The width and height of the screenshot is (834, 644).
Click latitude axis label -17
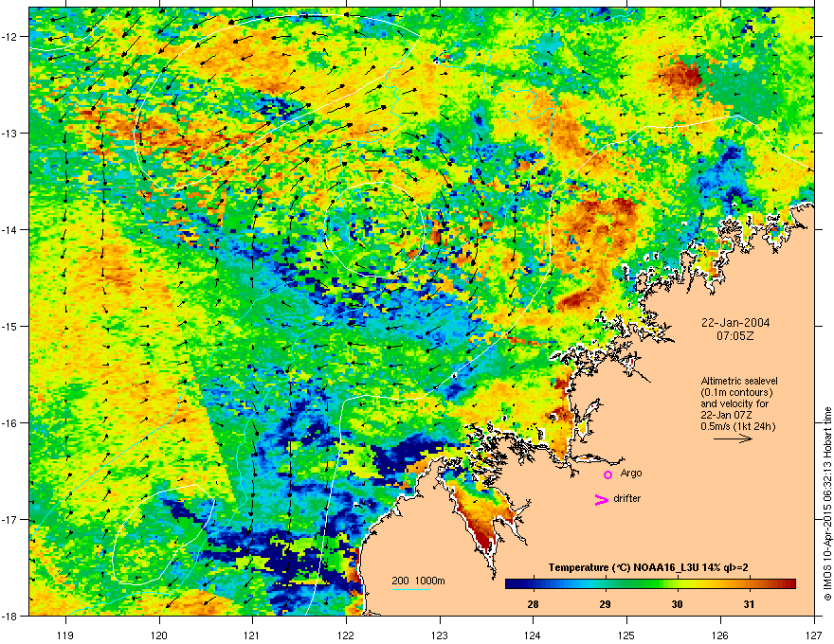click(x=9, y=519)
